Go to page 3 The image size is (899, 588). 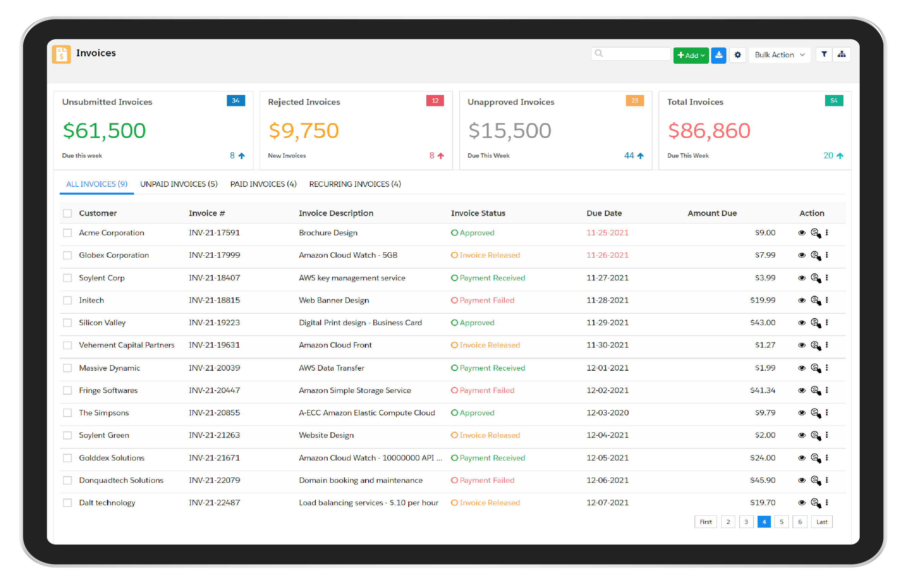point(746,522)
